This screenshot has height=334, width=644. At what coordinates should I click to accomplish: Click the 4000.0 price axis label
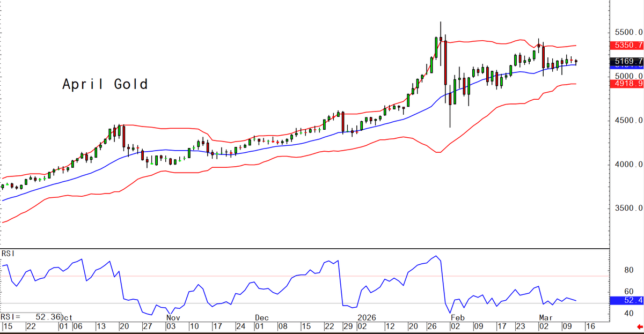[x=628, y=165]
